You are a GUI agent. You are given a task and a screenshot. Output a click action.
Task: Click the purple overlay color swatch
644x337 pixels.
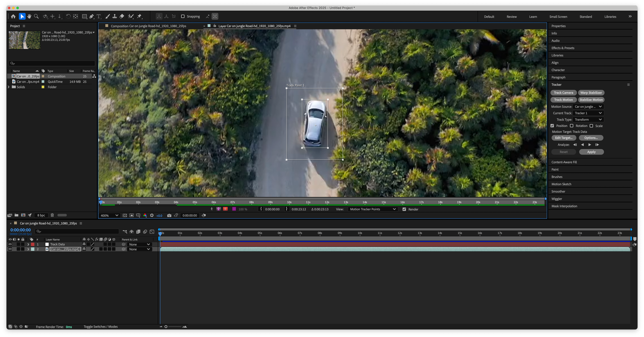[234, 209]
